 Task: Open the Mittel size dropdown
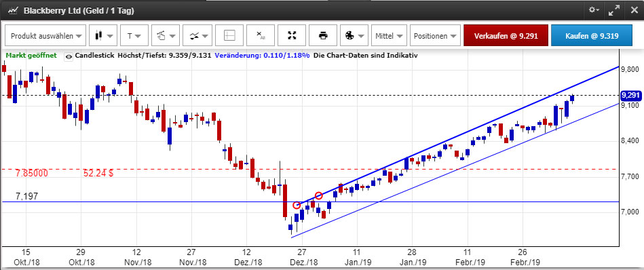coord(389,36)
